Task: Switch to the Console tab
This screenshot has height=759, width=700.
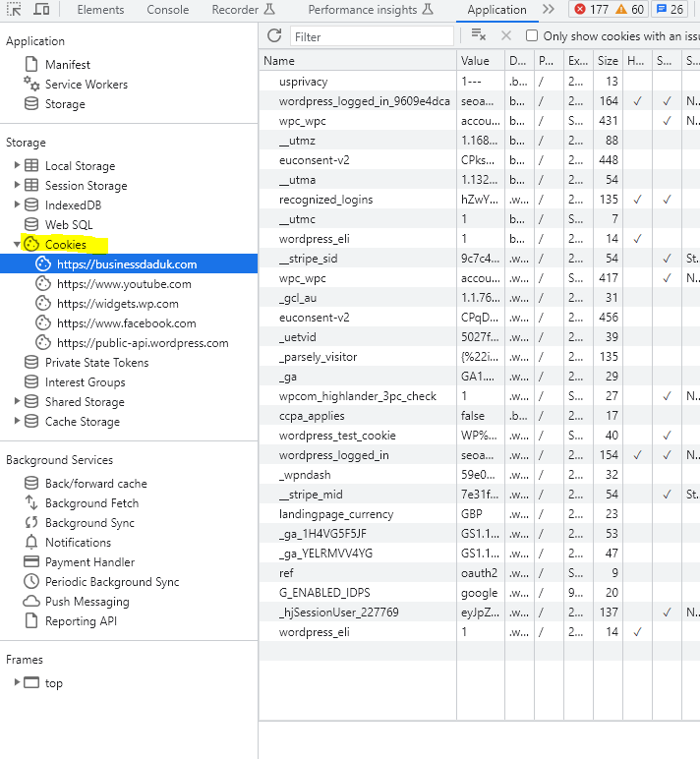Action: pos(168,10)
